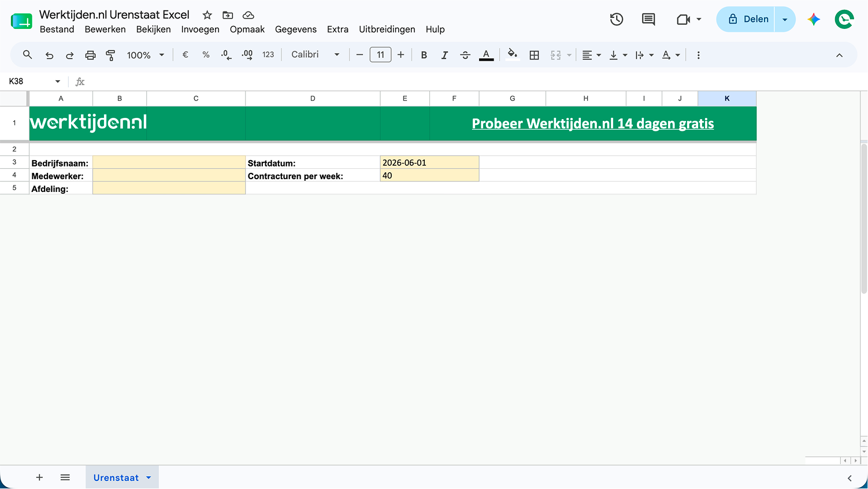The width and height of the screenshot is (868, 489).
Task: Open the comments panel icon
Action: pyautogui.click(x=648, y=19)
